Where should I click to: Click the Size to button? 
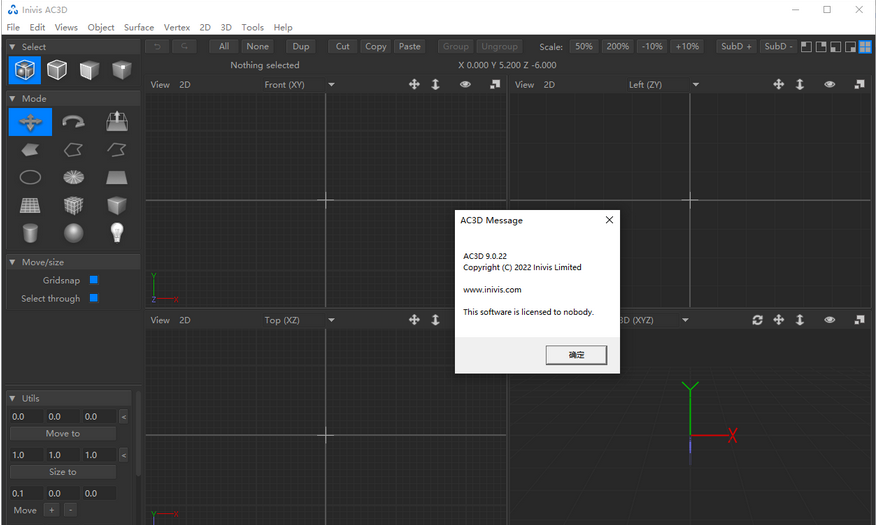(63, 472)
